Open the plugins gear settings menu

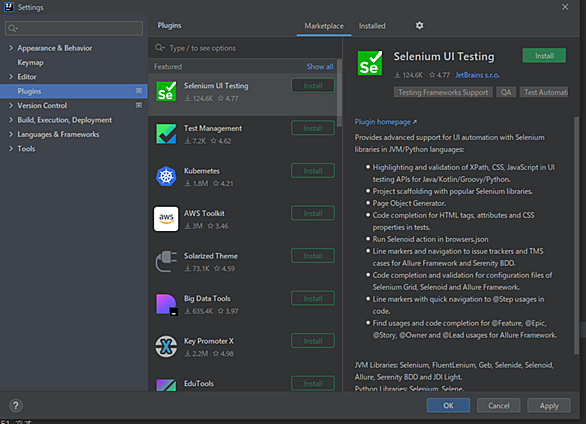(420, 25)
